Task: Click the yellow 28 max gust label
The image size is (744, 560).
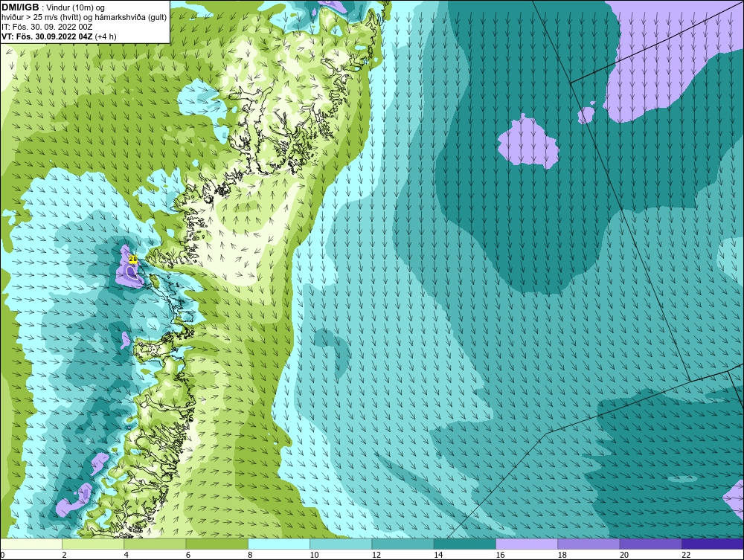Action: coord(133,260)
